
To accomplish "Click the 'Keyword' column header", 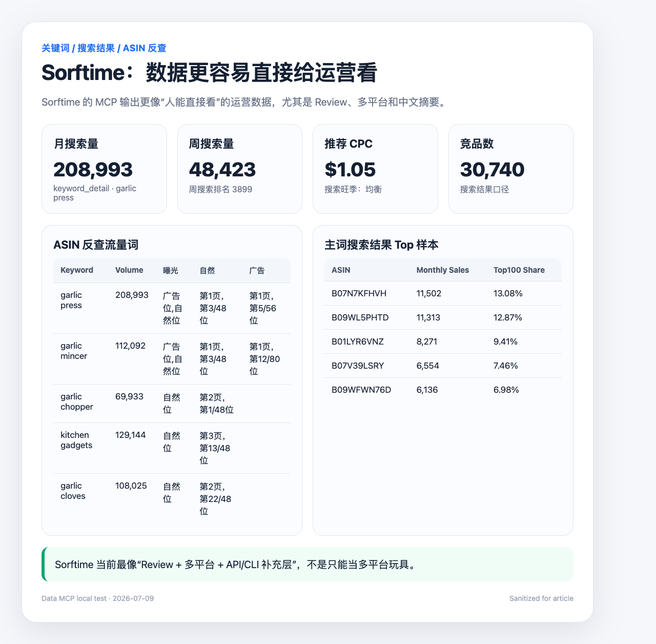I will tap(77, 270).
